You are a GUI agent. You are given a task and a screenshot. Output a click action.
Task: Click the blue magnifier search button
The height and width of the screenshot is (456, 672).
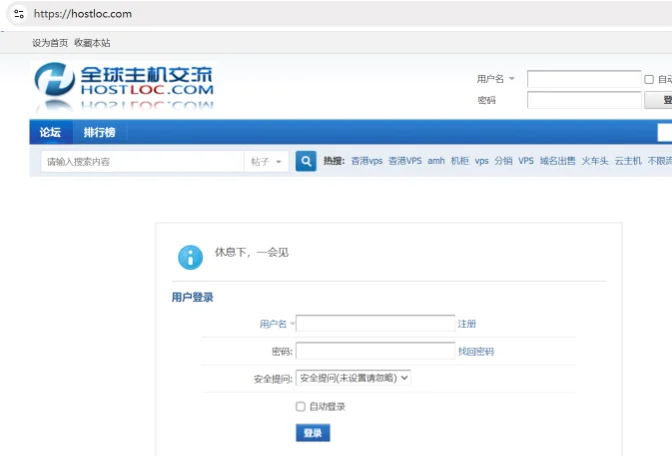click(306, 161)
